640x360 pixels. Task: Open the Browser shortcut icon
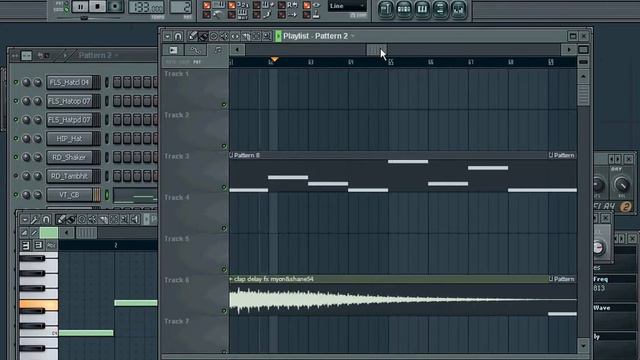440,9
